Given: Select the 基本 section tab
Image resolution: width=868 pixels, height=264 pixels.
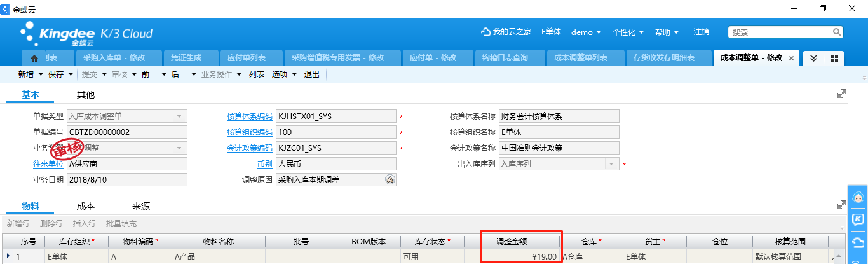Looking at the screenshot, I should tap(31, 95).
